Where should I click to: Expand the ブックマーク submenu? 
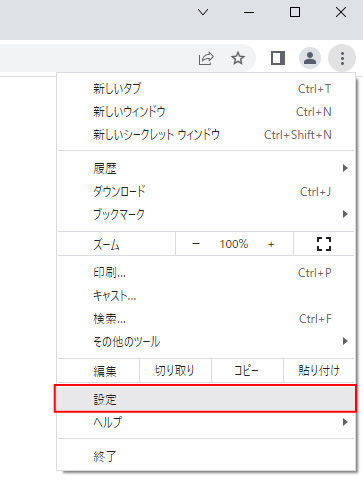[x=206, y=214]
